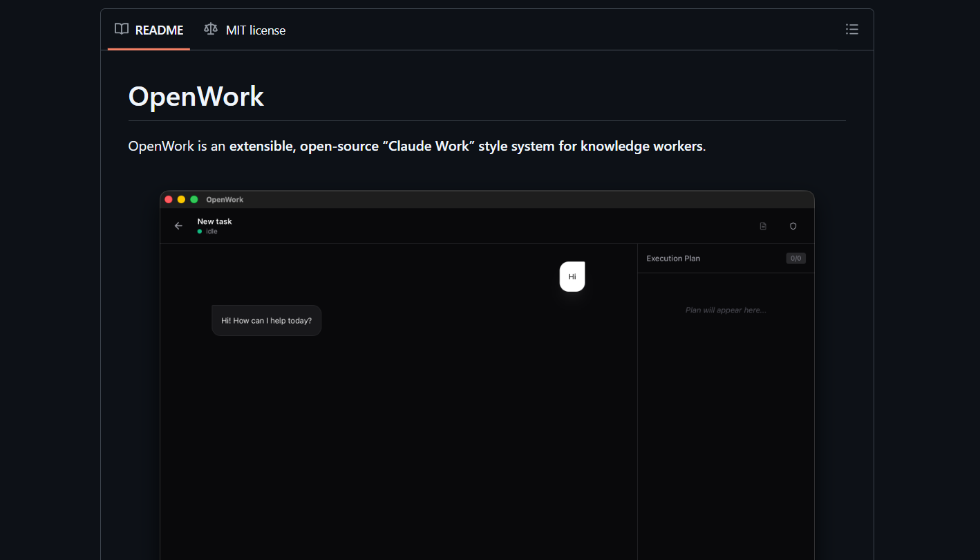The image size is (980, 560).
Task: Click the assistant greeting message bubble
Action: (266, 320)
